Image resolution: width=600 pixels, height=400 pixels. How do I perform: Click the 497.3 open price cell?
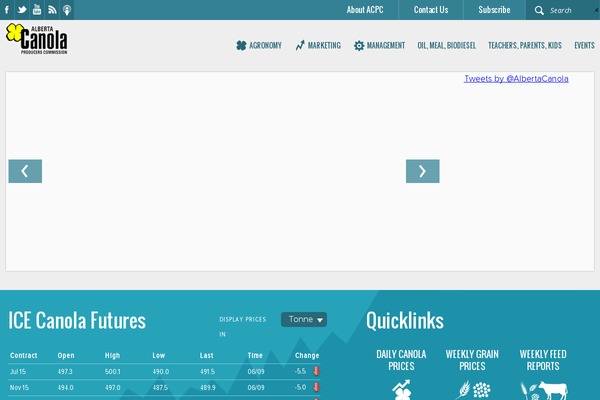coord(65,371)
